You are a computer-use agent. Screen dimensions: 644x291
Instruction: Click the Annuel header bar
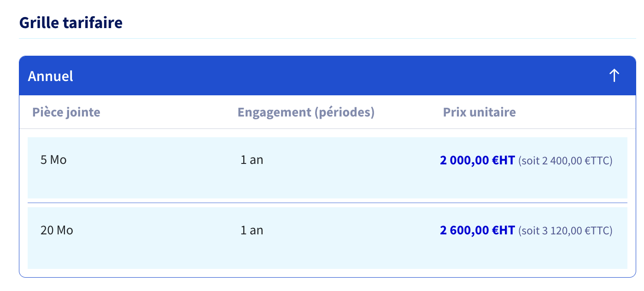(x=327, y=76)
